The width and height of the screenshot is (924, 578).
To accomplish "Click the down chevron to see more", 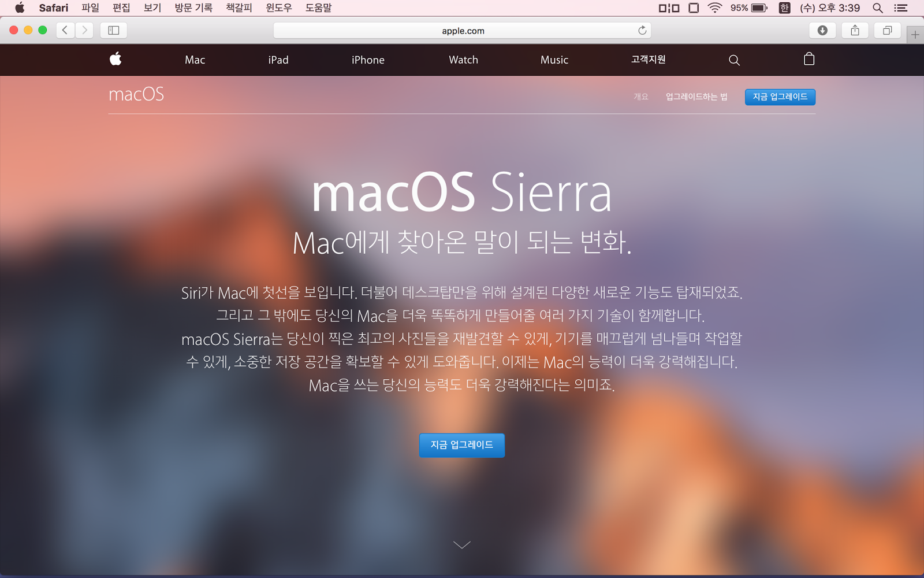I will tap(462, 544).
